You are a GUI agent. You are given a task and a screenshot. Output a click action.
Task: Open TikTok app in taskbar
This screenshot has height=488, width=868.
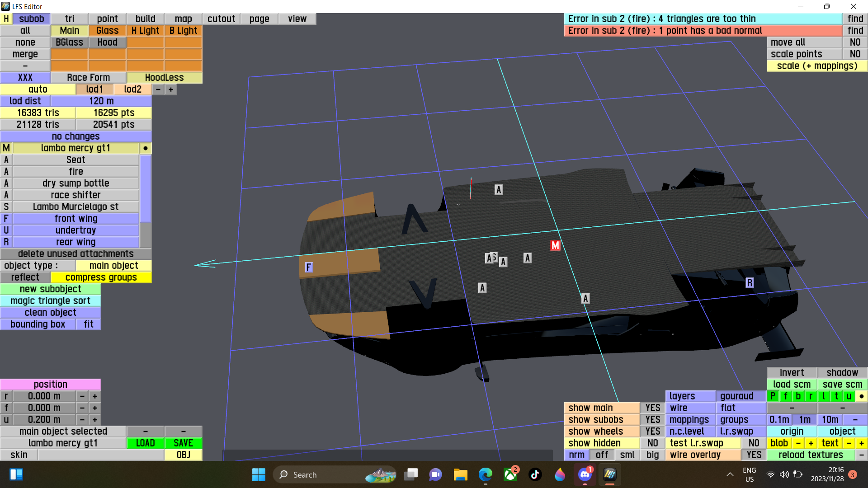pyautogui.click(x=535, y=474)
